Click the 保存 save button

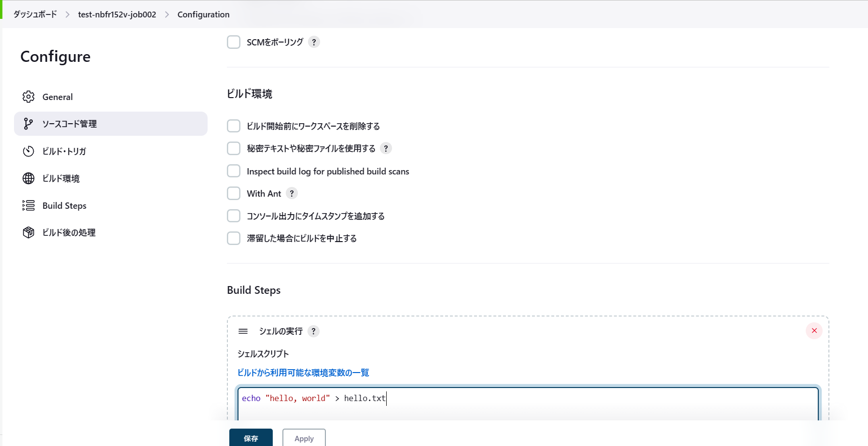pyautogui.click(x=251, y=438)
